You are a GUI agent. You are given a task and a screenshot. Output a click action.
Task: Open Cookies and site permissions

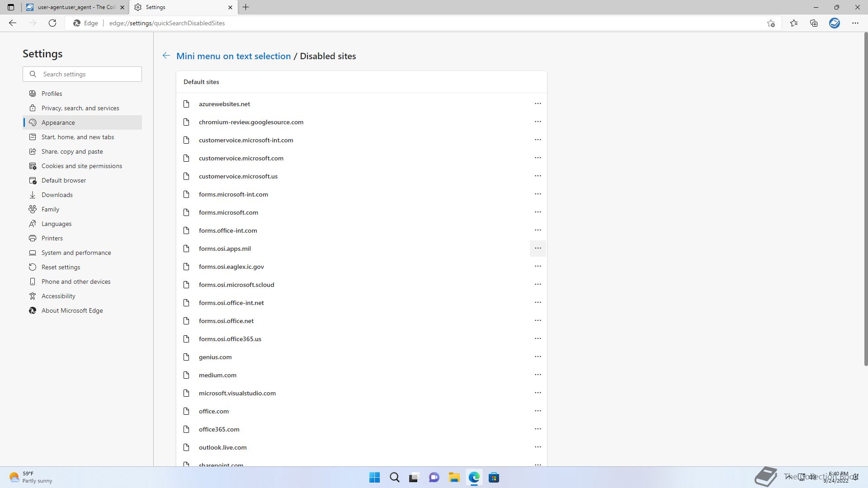[x=82, y=166]
